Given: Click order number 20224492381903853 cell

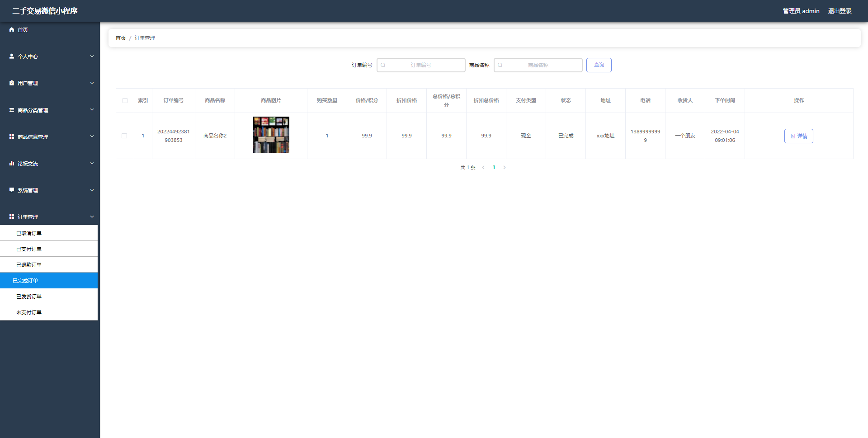Looking at the screenshot, I should coord(174,136).
